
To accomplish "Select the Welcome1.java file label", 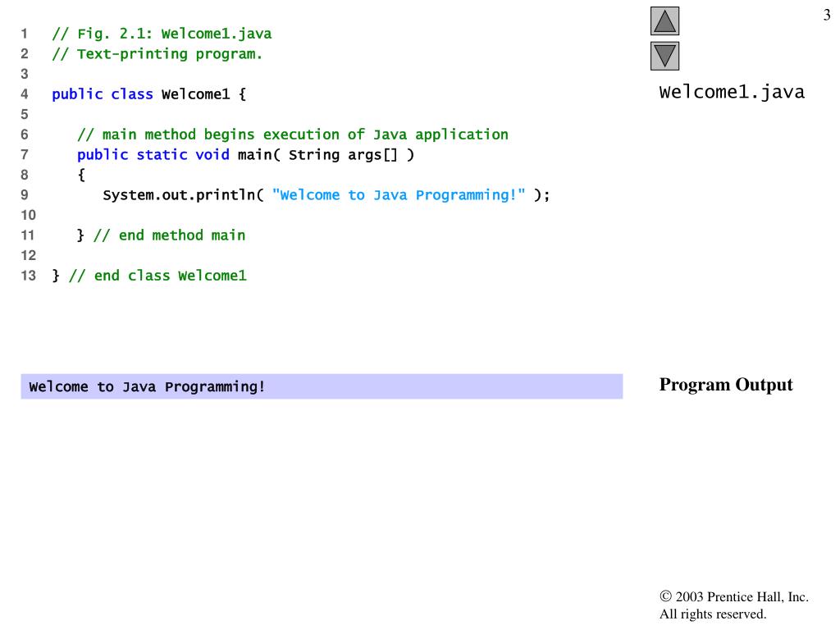I will click(x=732, y=92).
